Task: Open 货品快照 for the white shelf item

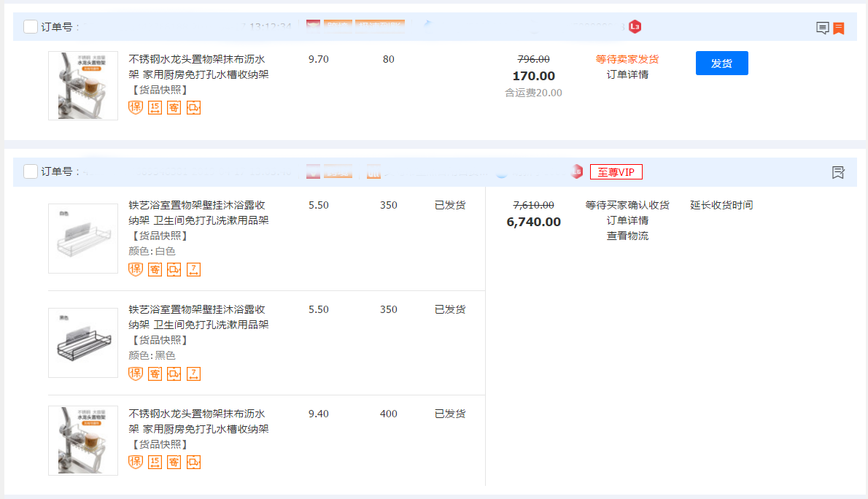Action: coord(160,236)
